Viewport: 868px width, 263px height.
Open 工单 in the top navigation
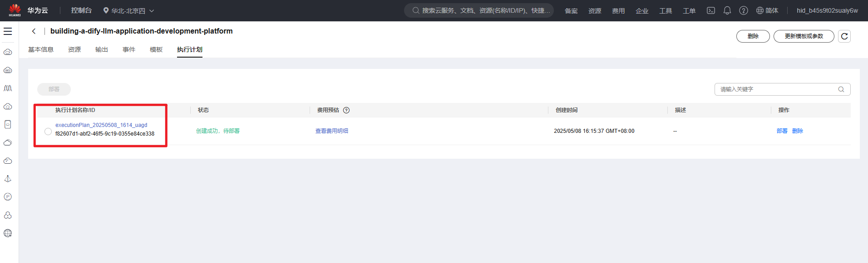(689, 11)
